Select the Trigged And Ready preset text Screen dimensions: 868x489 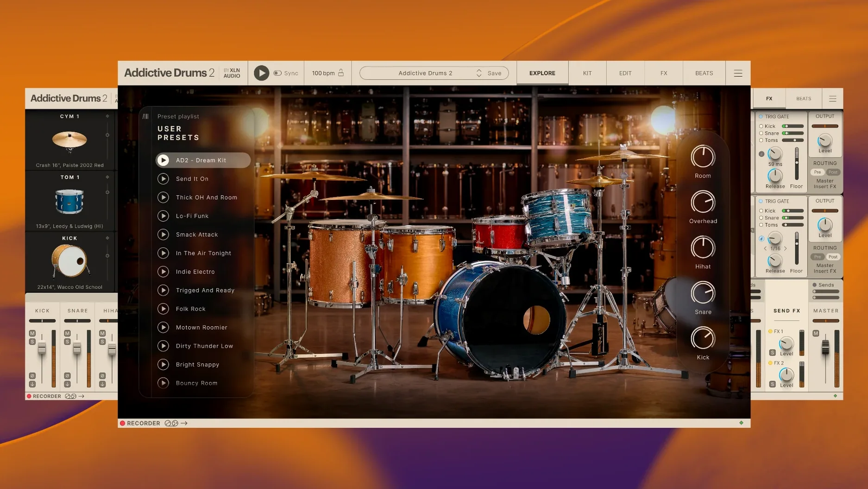pos(205,290)
